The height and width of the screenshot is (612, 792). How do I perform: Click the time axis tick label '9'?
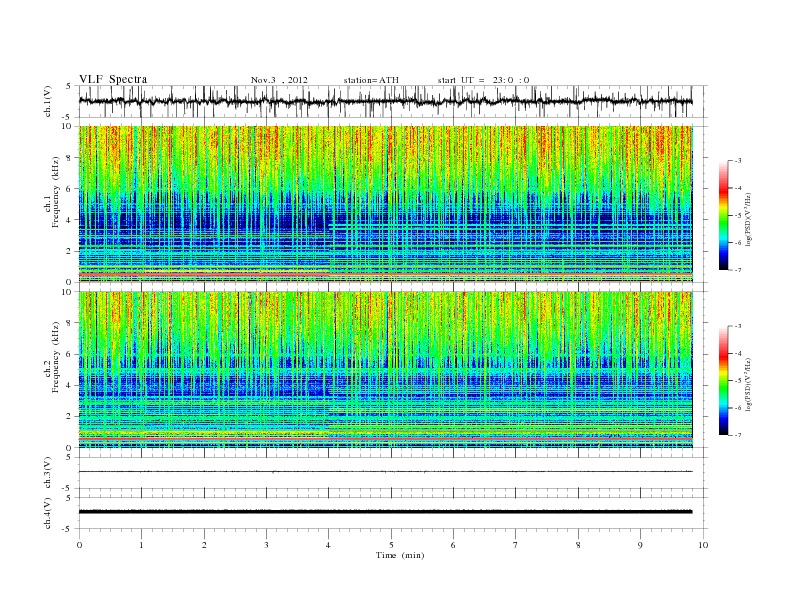tap(640, 545)
